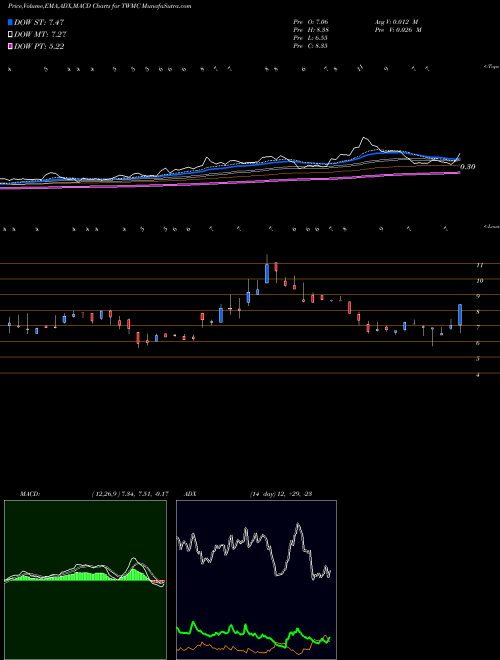This screenshot has height=660, width=500.
Task: Click the price axis label 7
Action: click(478, 327)
